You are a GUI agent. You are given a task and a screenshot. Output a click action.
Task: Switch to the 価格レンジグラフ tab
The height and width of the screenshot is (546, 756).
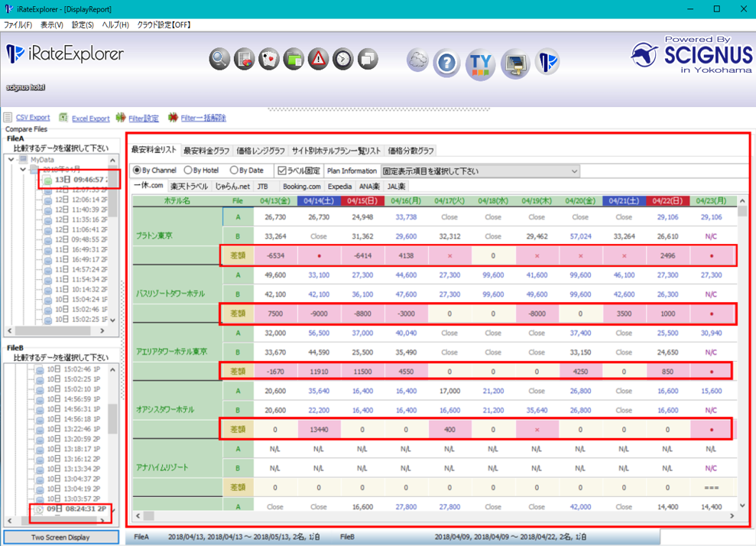(261, 151)
